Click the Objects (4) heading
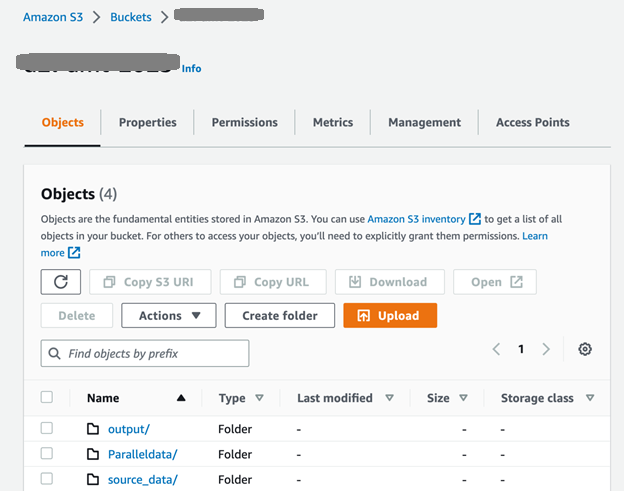The width and height of the screenshot is (624, 491). pos(79,194)
